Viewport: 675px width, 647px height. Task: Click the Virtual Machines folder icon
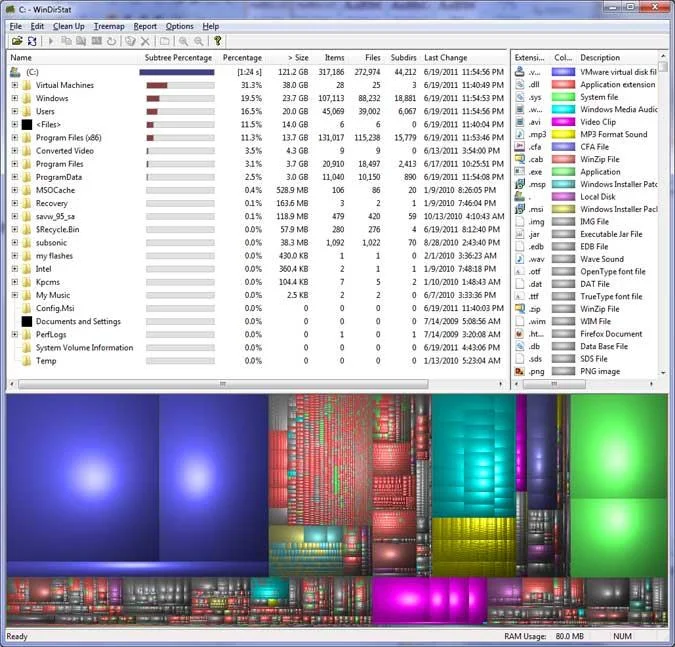click(x=27, y=85)
